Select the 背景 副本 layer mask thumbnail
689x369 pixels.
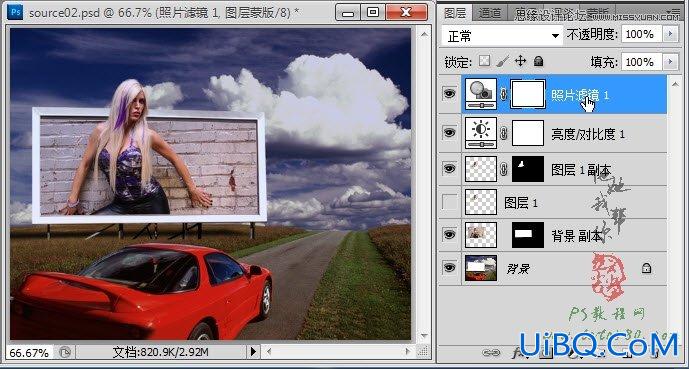[528, 234]
